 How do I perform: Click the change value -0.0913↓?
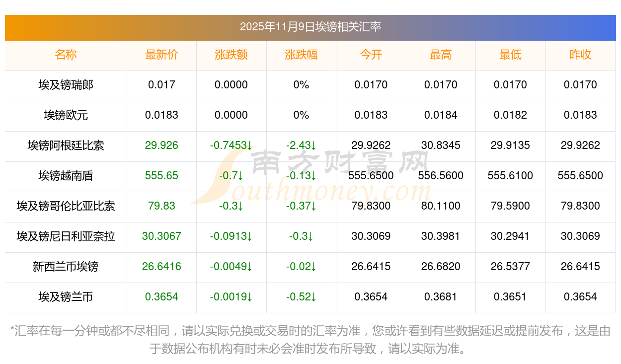(x=232, y=236)
